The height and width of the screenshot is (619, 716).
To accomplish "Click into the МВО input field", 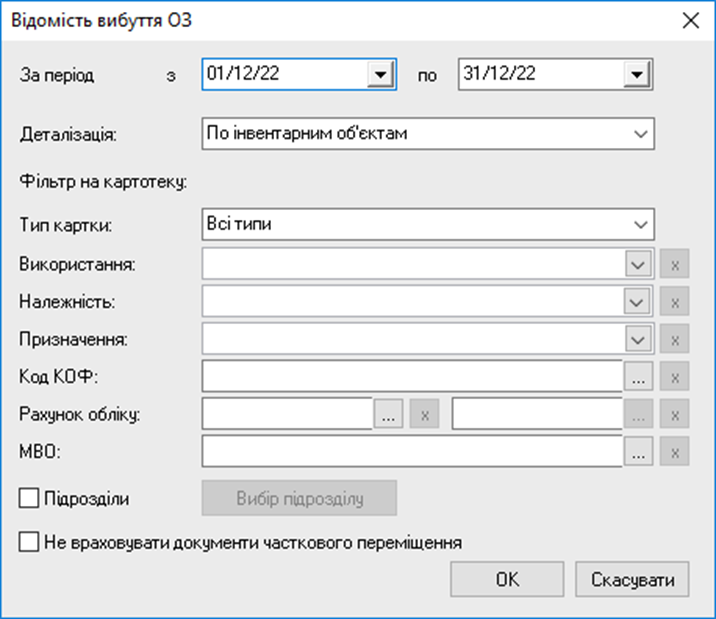I will click(412, 451).
